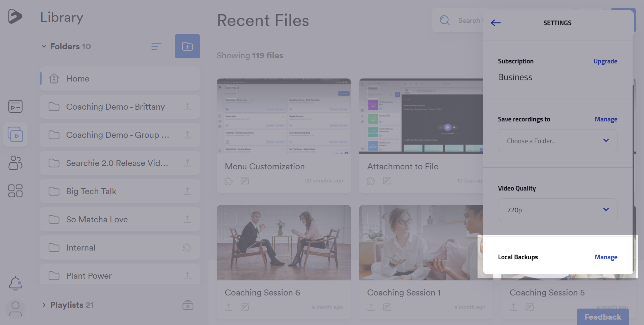Select checkbox on Coaching Session 1 thumbnail
The image size is (644, 325).
373,219
